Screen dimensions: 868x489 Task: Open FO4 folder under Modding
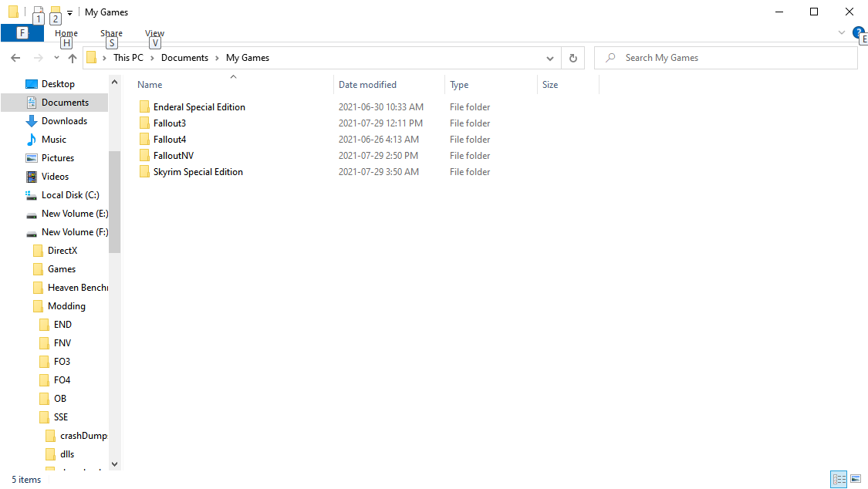coord(62,380)
